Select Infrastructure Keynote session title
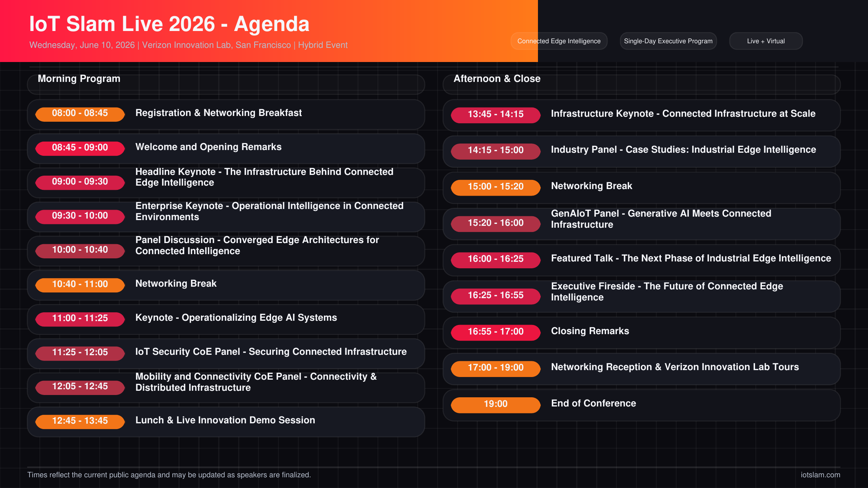This screenshot has width=868, height=488. point(683,114)
